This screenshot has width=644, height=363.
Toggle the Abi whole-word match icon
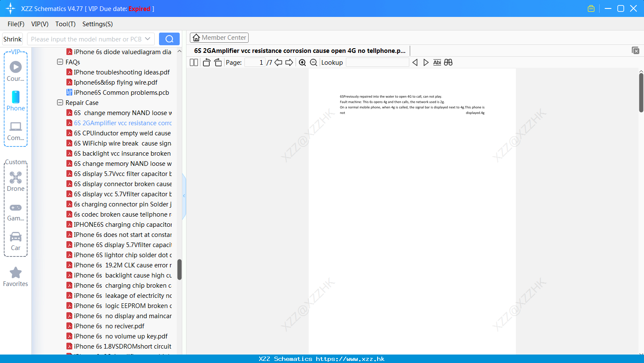tap(437, 63)
